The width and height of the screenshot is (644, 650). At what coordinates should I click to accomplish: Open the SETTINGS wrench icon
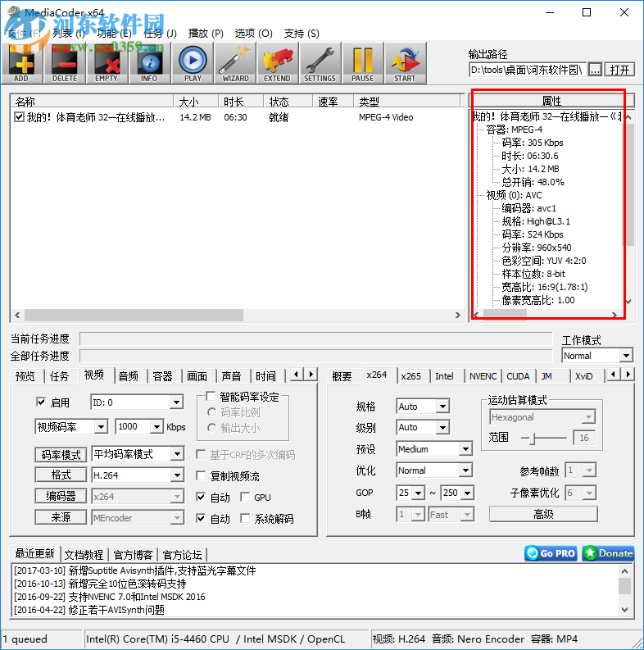tap(320, 63)
